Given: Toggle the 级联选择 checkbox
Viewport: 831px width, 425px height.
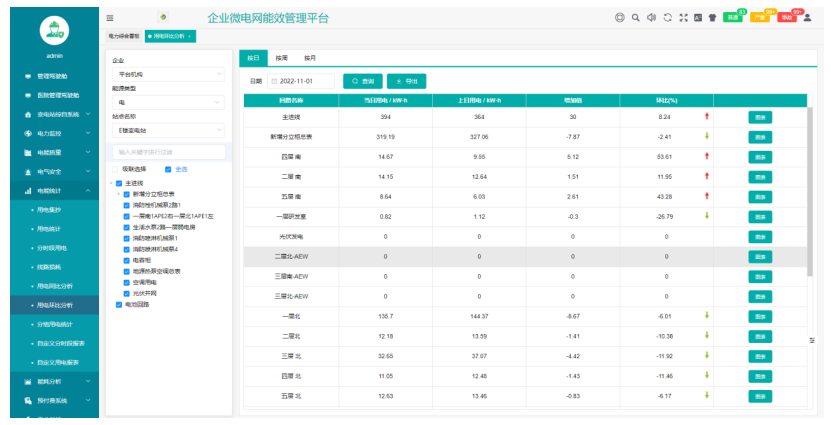Looking at the screenshot, I should [115, 169].
